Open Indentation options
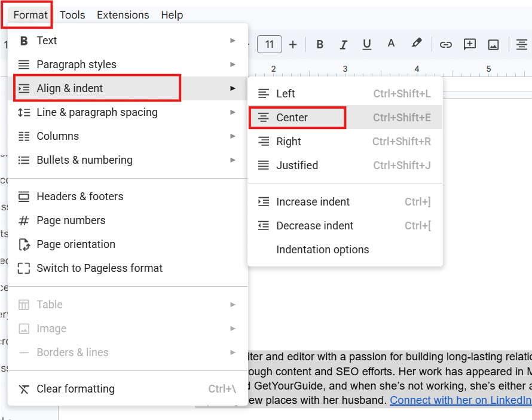The image size is (532, 420). coord(345,250)
